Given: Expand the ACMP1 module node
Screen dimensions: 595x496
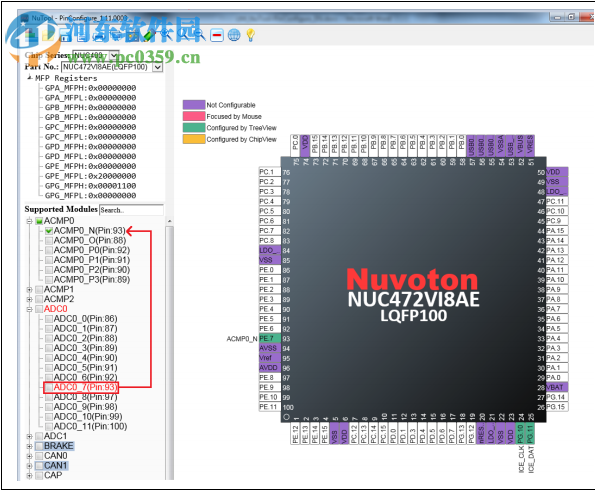Looking at the screenshot, I should (29, 290).
